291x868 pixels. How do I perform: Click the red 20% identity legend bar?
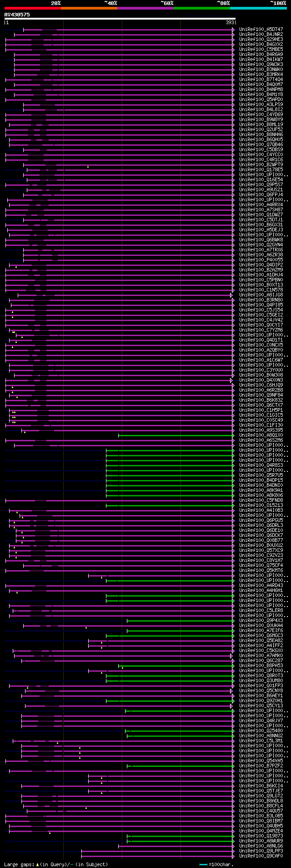[x=32, y=8]
